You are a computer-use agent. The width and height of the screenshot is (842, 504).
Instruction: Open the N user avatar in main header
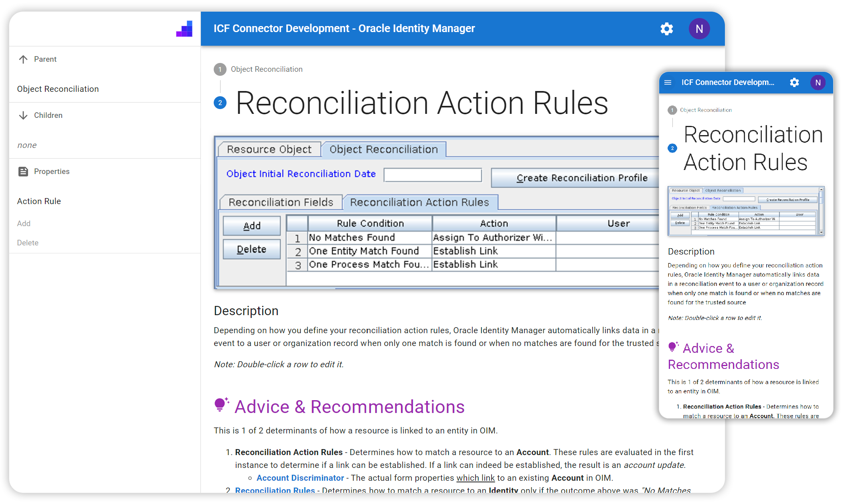pyautogui.click(x=699, y=29)
